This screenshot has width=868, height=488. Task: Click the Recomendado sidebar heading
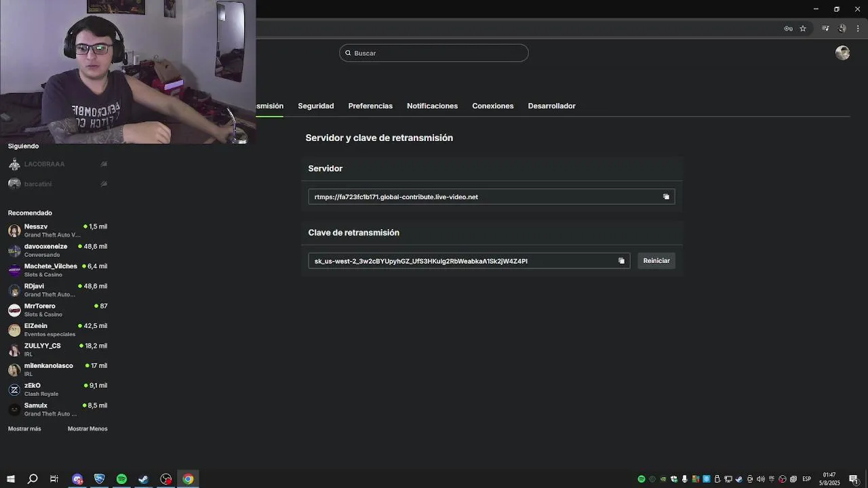[x=30, y=213]
